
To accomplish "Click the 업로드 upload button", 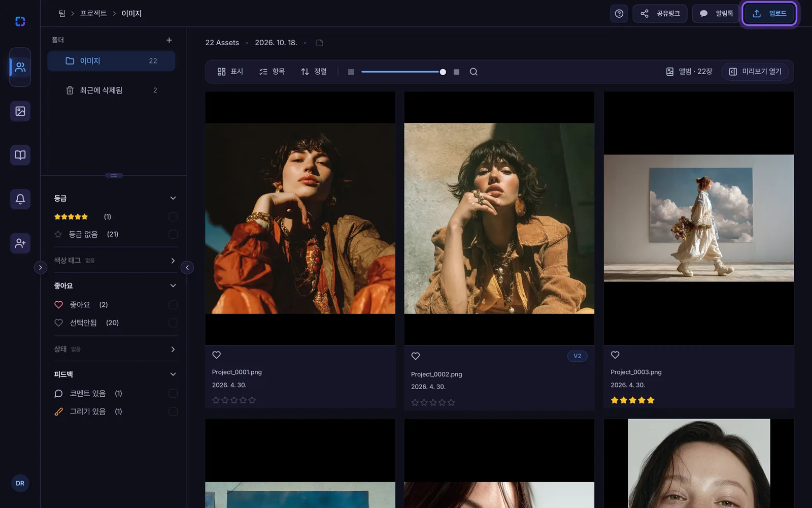I will point(769,14).
